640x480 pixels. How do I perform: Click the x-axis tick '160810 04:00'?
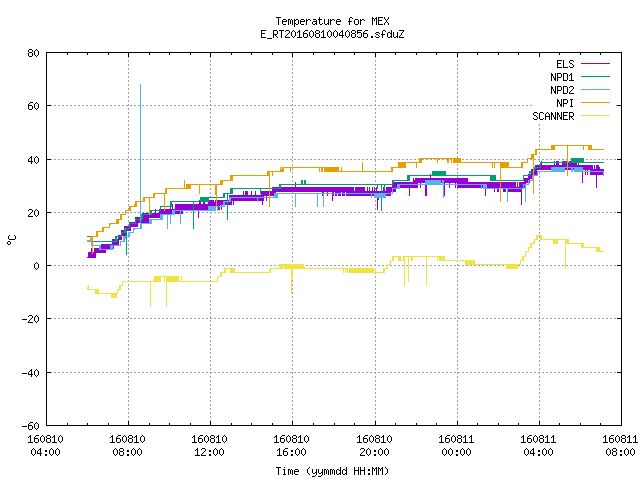45,446
